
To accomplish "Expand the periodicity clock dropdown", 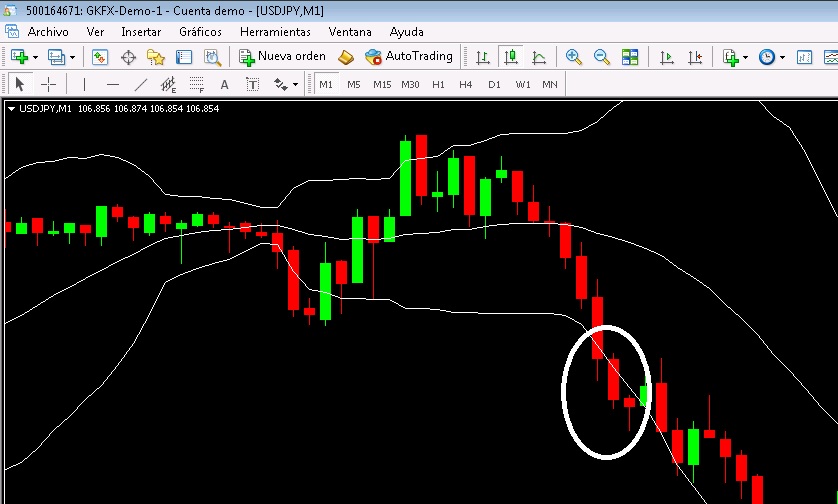I will 781,57.
